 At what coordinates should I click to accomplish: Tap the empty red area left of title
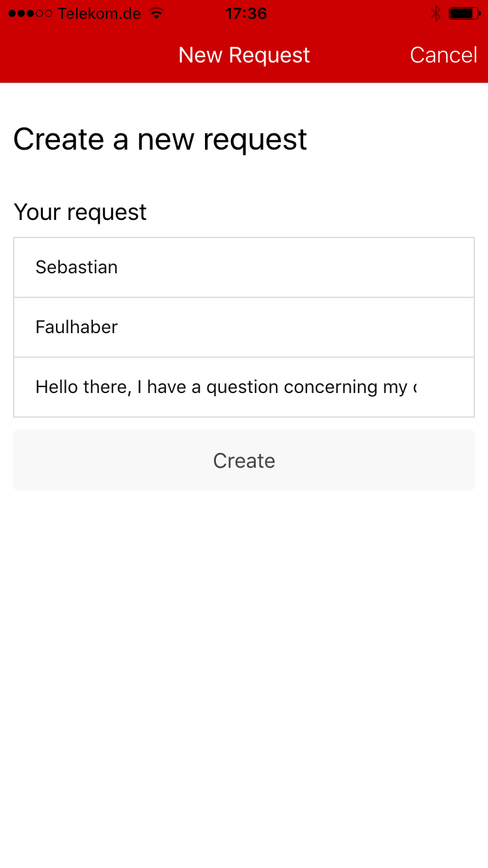coord(88,55)
